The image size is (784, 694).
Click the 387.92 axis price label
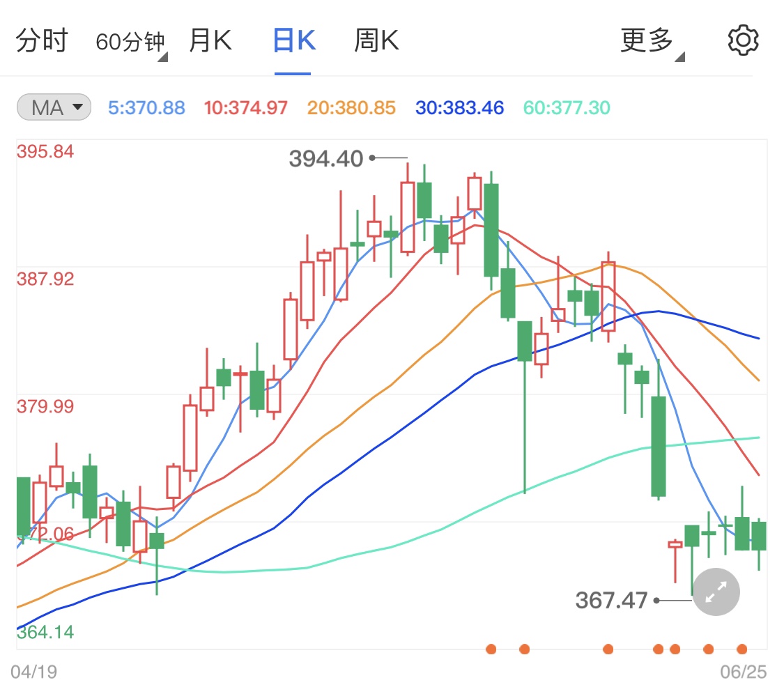point(45,279)
